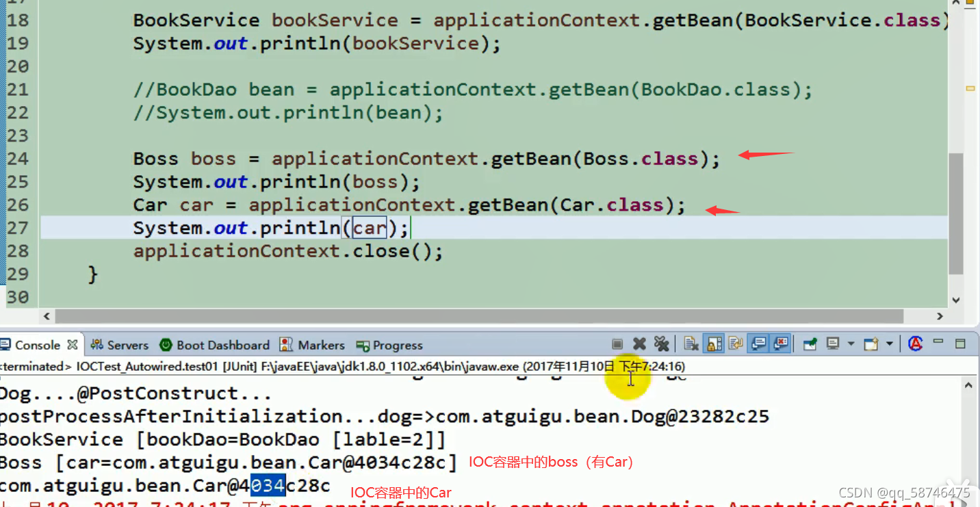Click line number 24 in the gutter
This screenshot has height=507, width=980.
(18, 159)
